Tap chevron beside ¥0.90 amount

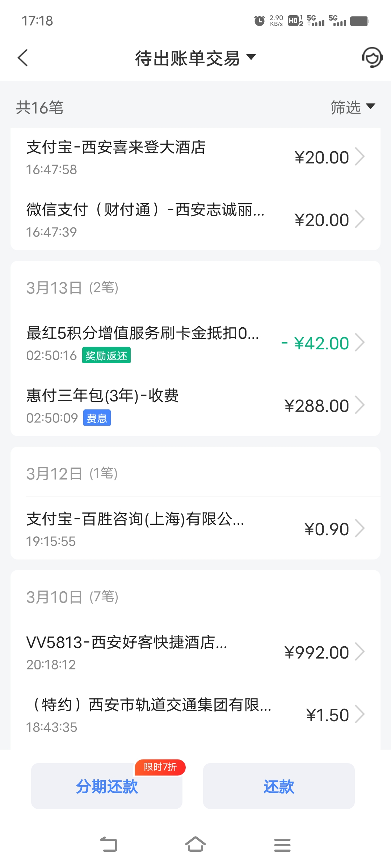(x=360, y=528)
